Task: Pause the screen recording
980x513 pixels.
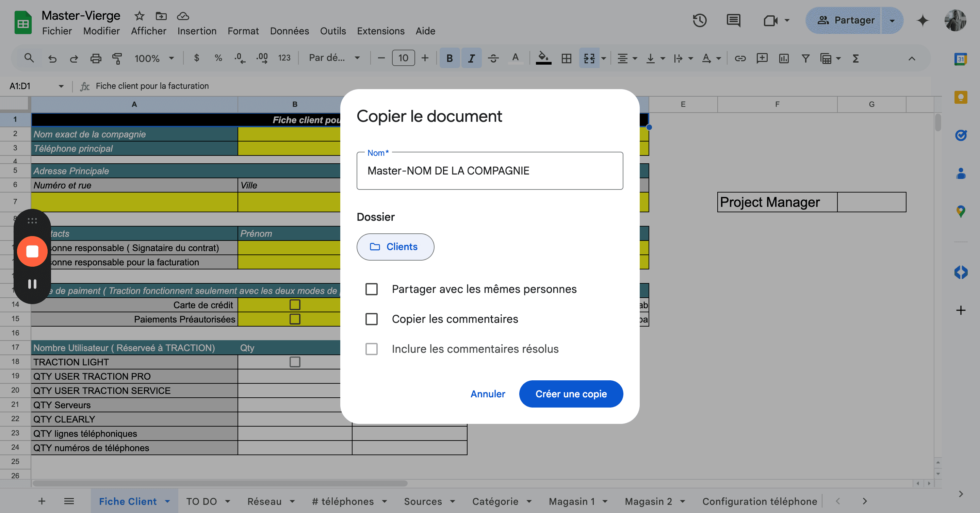Action: (32, 284)
